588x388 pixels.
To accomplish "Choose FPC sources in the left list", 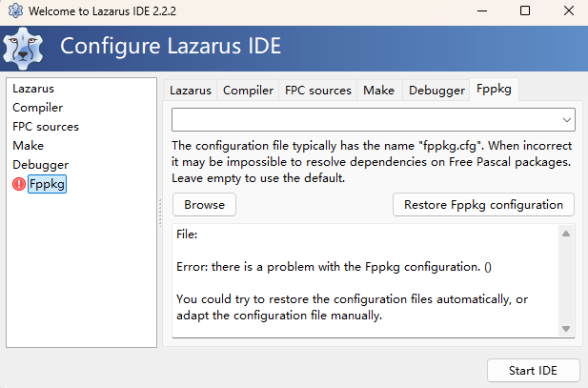I will coord(46,127).
